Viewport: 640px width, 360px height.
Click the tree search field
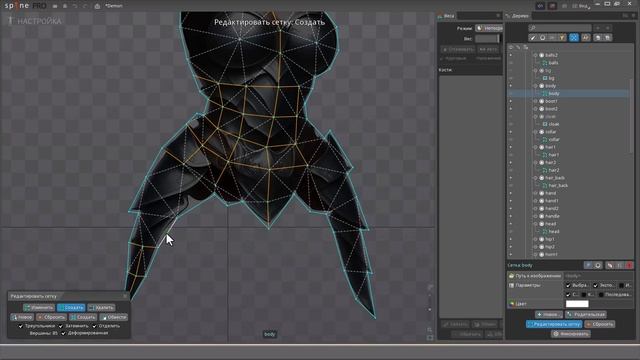(x=560, y=28)
